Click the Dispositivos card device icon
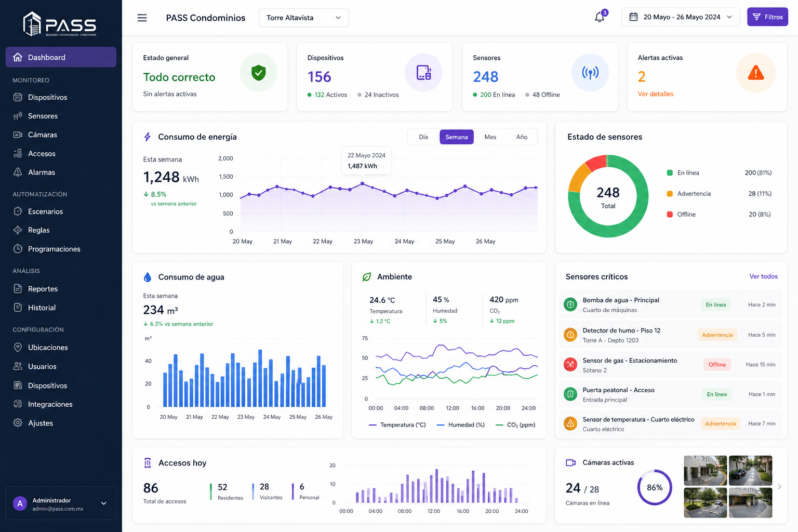The height and width of the screenshot is (532, 798). pyautogui.click(x=423, y=73)
